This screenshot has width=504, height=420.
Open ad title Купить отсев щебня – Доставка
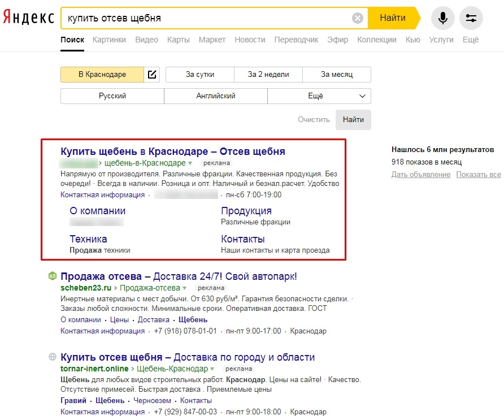coord(188,357)
